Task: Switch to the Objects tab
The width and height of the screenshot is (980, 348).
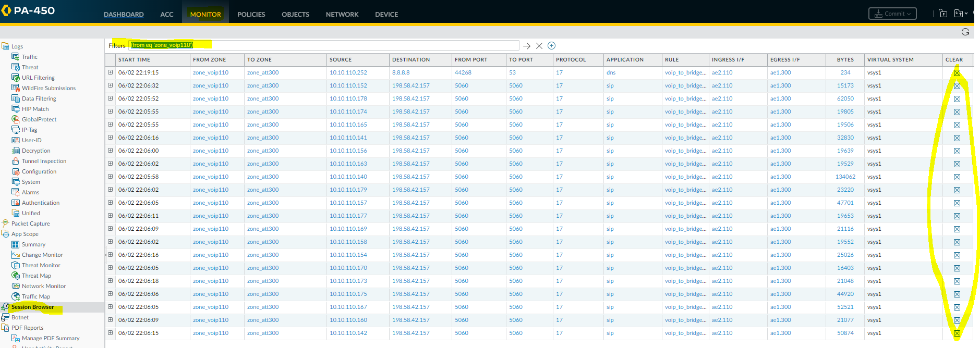Action: (x=296, y=15)
